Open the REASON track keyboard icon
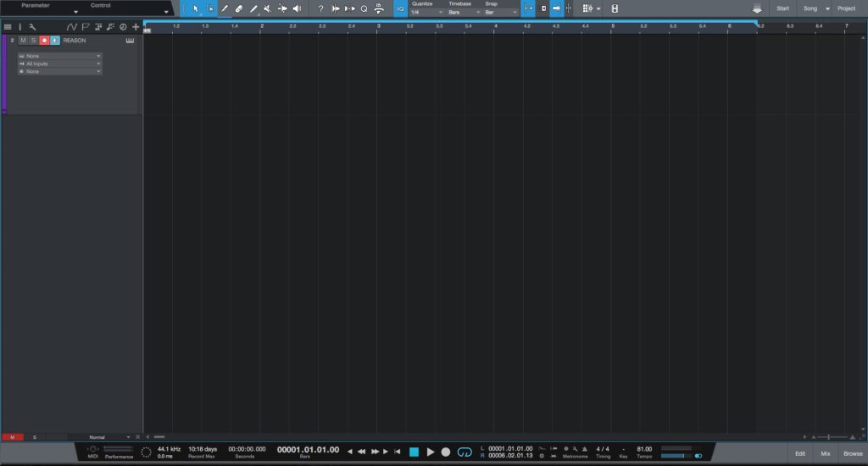The height and width of the screenshot is (466, 868). [x=130, y=41]
